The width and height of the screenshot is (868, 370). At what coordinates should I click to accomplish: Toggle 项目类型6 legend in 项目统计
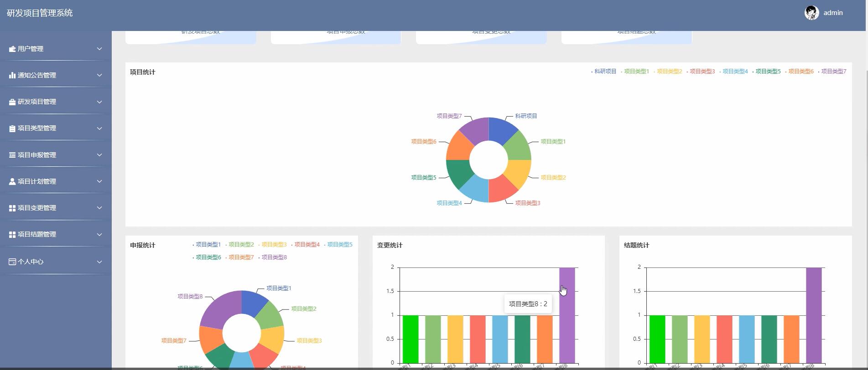click(x=799, y=72)
